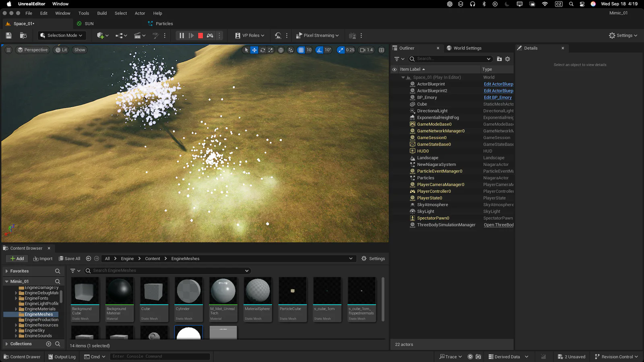644x362 pixels.
Task: Open the Actor menu
Action: (x=140, y=13)
